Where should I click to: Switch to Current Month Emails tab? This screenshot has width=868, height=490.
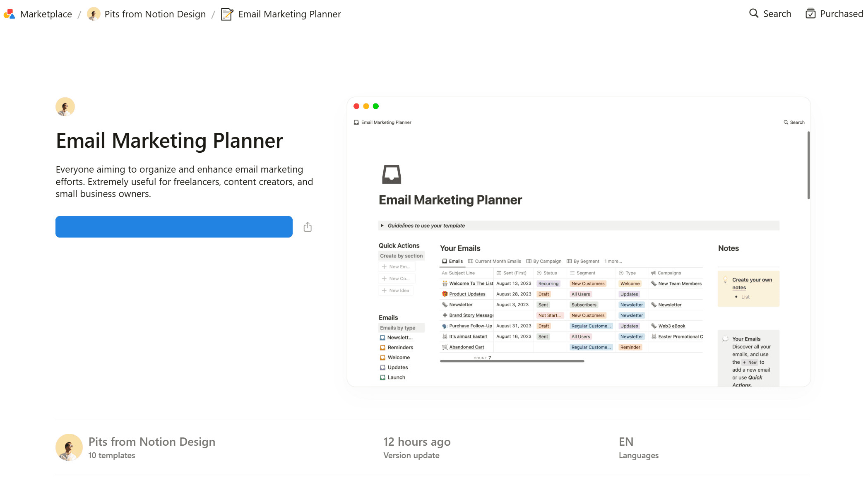pyautogui.click(x=495, y=261)
